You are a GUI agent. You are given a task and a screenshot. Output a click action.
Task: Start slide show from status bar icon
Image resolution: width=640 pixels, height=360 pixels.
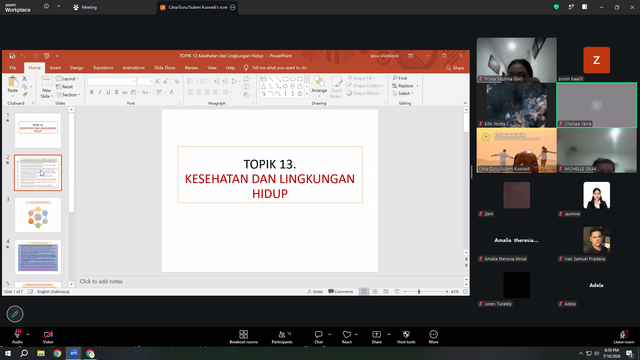[x=397, y=291]
